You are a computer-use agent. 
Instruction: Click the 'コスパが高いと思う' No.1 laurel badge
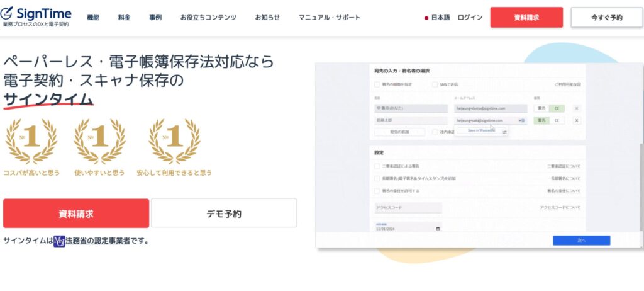31,142
